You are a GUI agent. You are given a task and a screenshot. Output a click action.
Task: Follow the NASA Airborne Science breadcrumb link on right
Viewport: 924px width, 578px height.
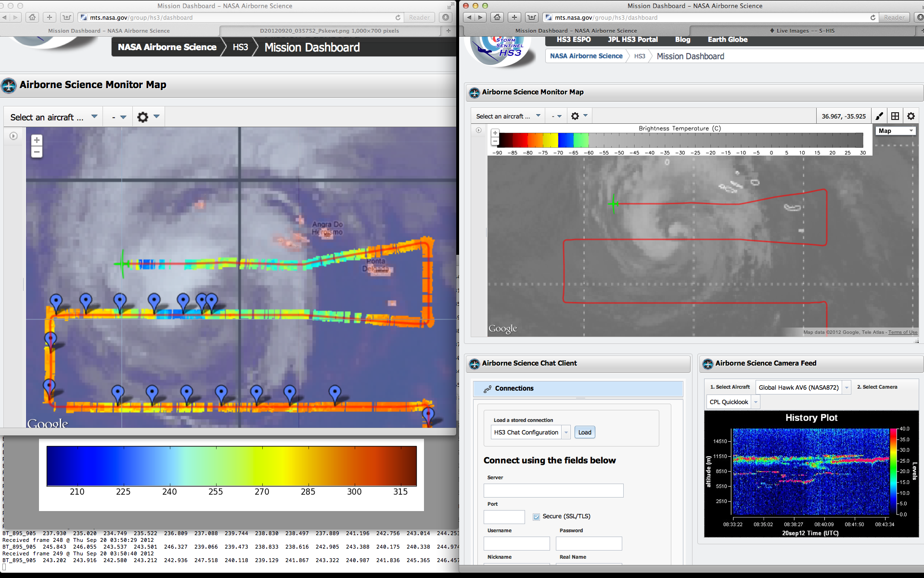click(x=586, y=56)
